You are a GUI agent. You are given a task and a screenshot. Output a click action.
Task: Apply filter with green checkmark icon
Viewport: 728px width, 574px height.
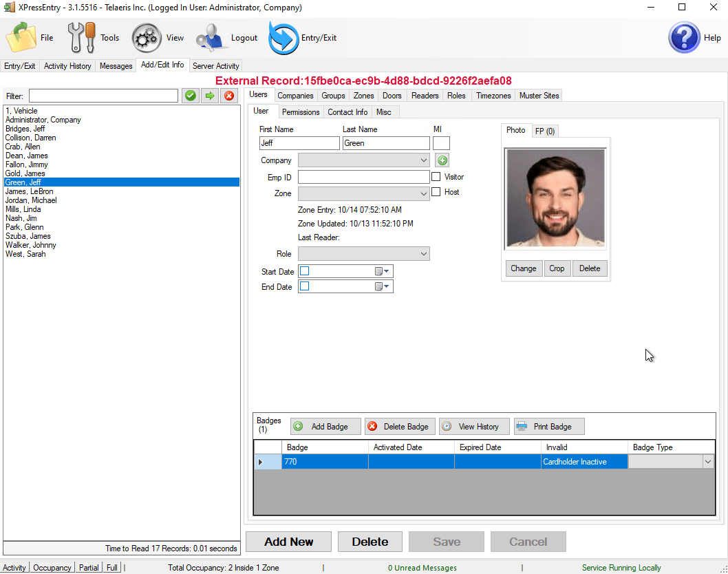pyautogui.click(x=191, y=96)
